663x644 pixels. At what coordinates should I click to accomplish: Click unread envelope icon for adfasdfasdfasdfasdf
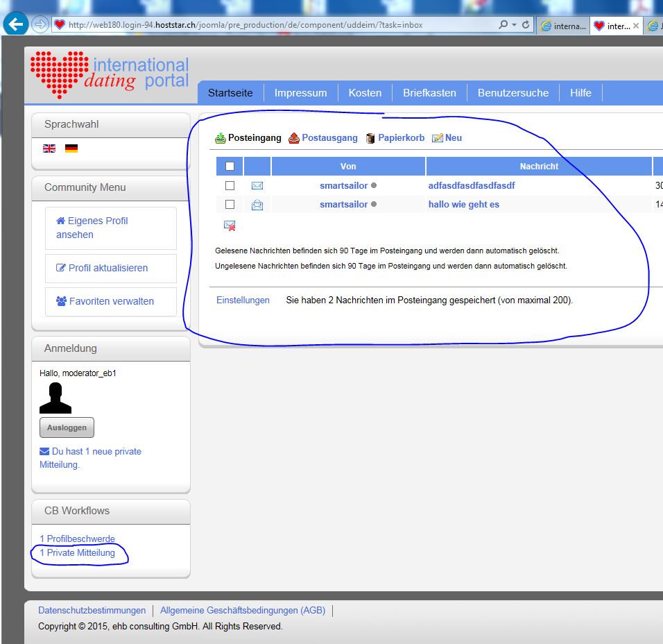(x=257, y=185)
